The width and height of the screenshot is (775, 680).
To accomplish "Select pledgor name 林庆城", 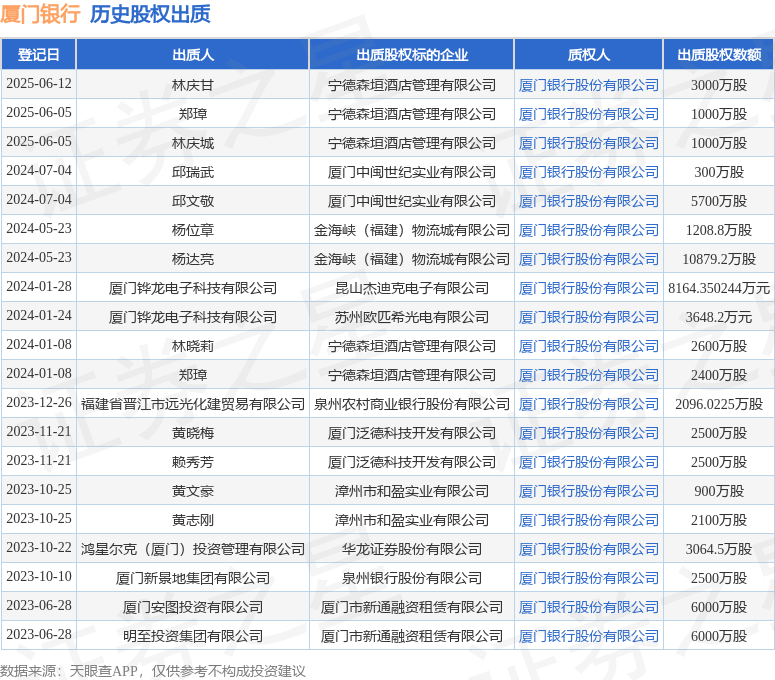I will pyautogui.click(x=193, y=143).
